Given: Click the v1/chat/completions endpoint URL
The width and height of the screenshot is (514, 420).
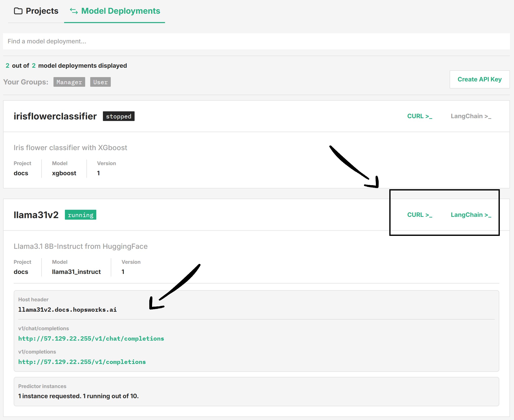Looking at the screenshot, I should [x=91, y=339].
